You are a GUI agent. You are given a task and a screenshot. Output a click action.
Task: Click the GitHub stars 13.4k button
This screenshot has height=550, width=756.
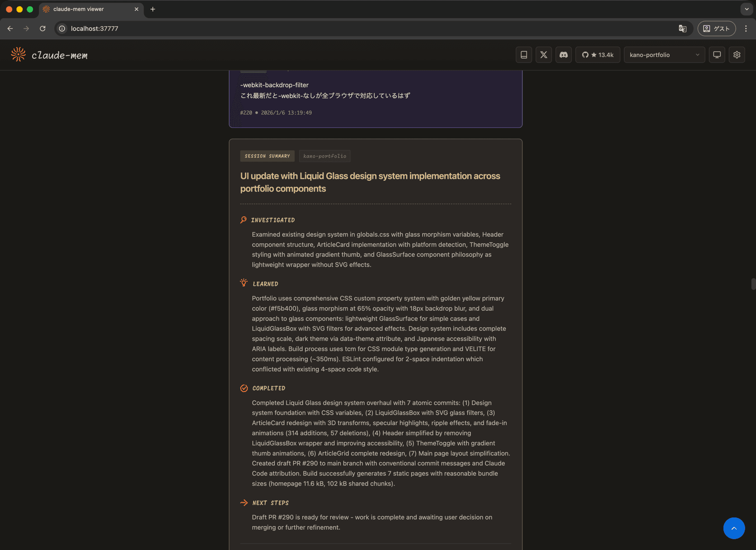(597, 55)
